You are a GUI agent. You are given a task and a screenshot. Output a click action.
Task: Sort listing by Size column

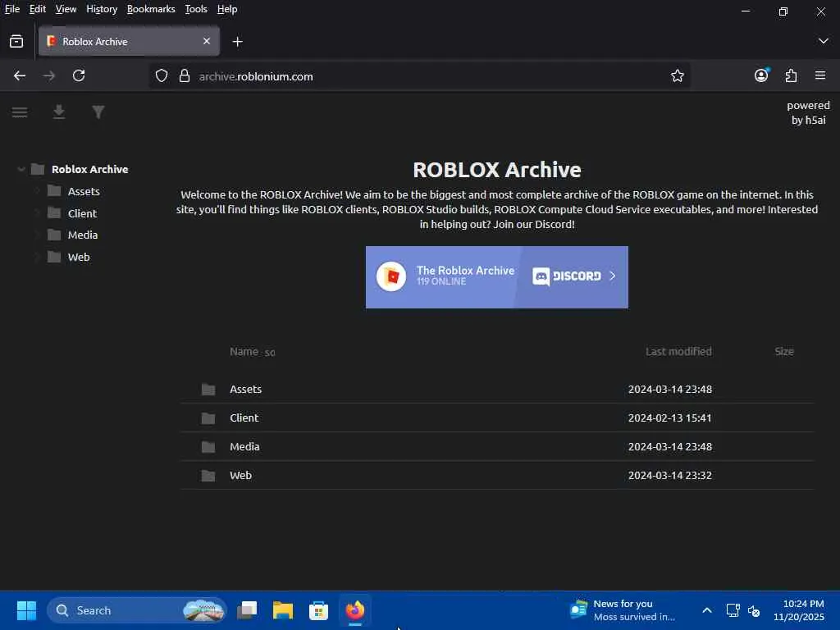(784, 351)
